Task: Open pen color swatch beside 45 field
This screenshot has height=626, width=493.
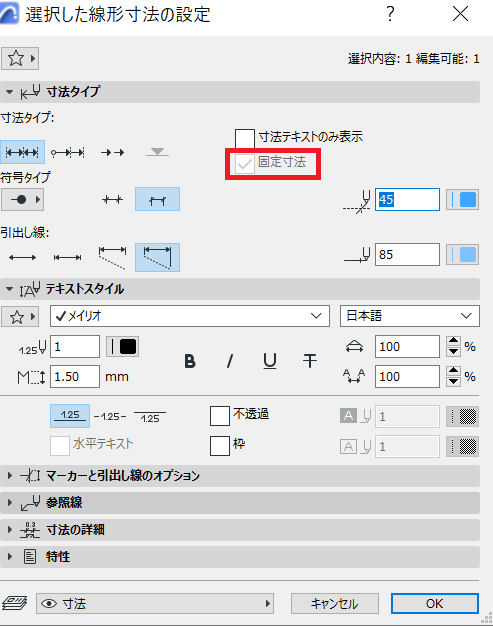Action: (x=462, y=199)
